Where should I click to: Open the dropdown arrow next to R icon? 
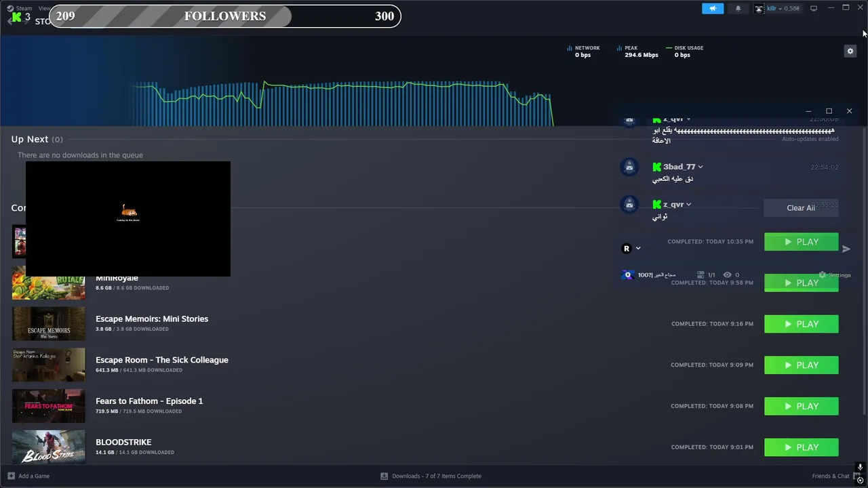tap(638, 248)
